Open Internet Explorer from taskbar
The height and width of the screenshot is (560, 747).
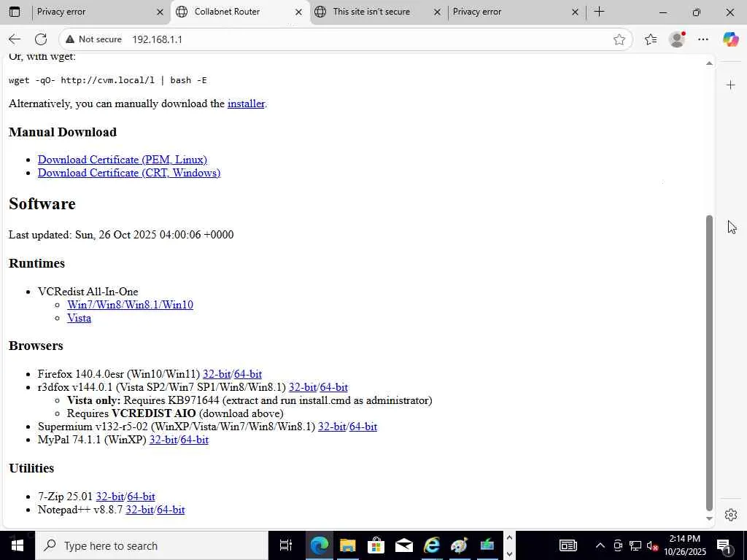click(x=432, y=545)
